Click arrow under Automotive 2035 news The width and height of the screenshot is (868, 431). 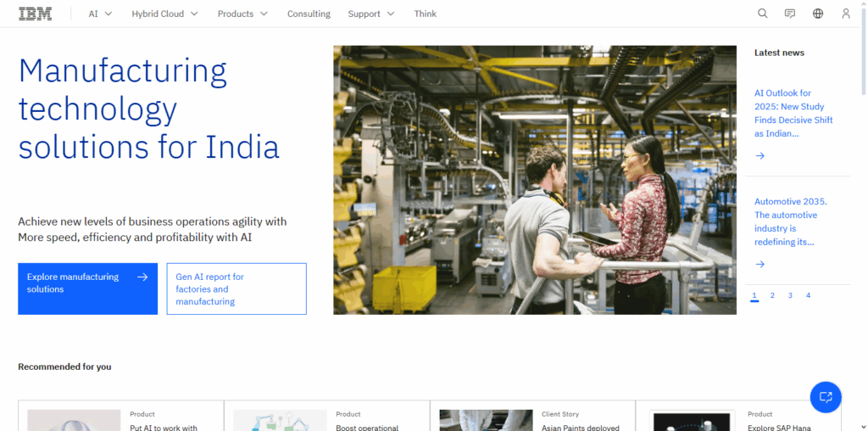coord(760,264)
